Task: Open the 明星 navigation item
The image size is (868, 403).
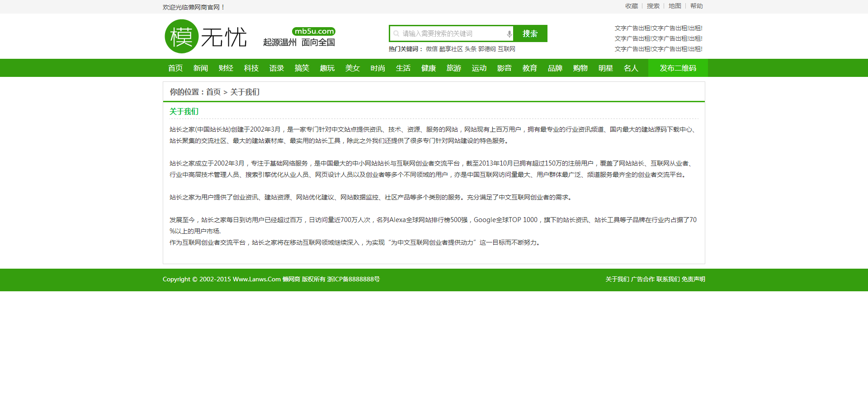Action: [x=606, y=68]
